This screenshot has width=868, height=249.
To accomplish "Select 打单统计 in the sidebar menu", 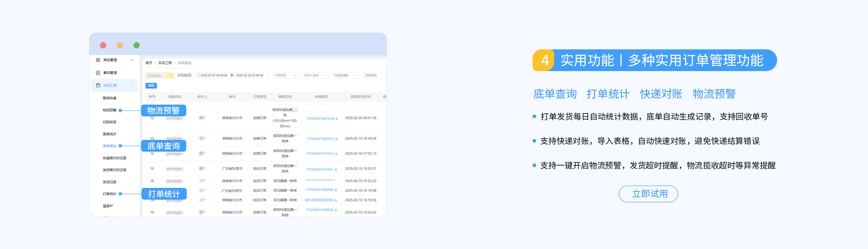I will tap(109, 194).
